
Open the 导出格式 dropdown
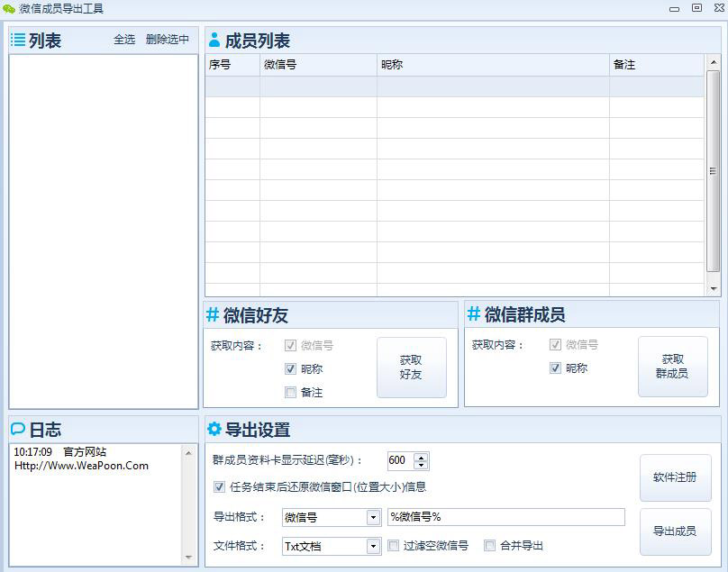[373, 517]
